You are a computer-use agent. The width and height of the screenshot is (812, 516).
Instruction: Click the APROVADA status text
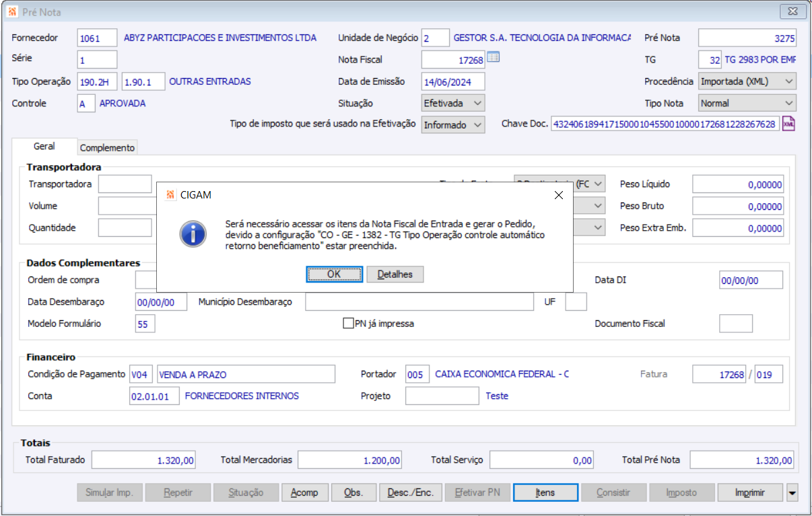point(123,103)
